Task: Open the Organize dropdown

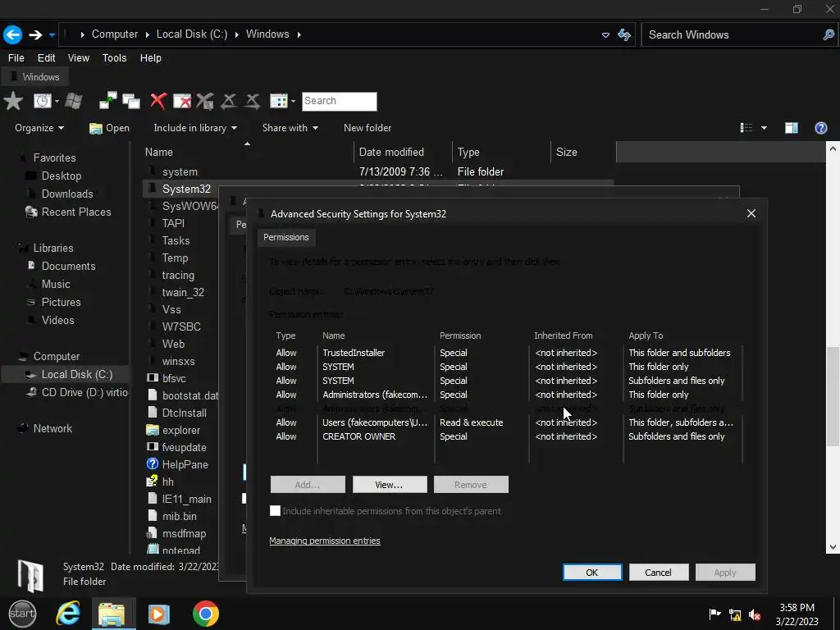Action: tap(39, 127)
